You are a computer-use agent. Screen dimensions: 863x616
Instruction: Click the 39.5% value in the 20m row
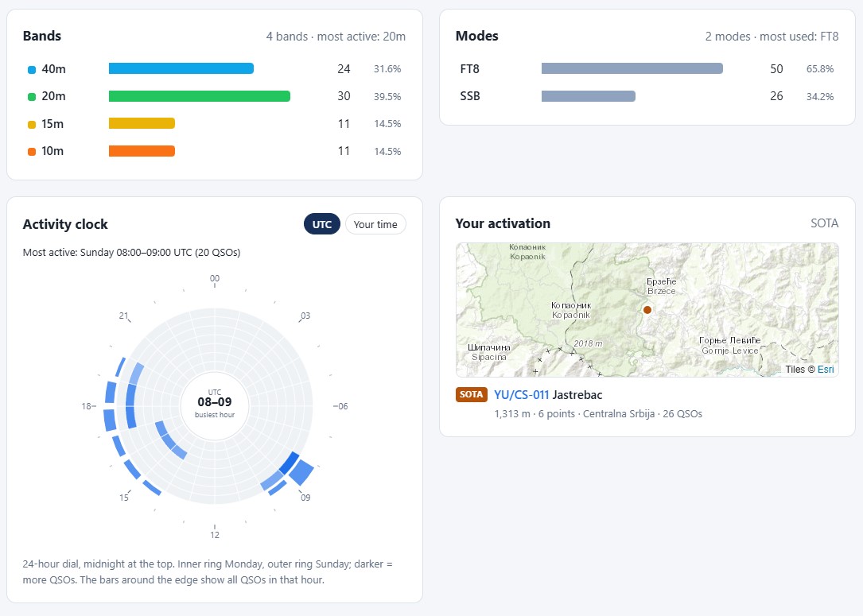point(387,97)
